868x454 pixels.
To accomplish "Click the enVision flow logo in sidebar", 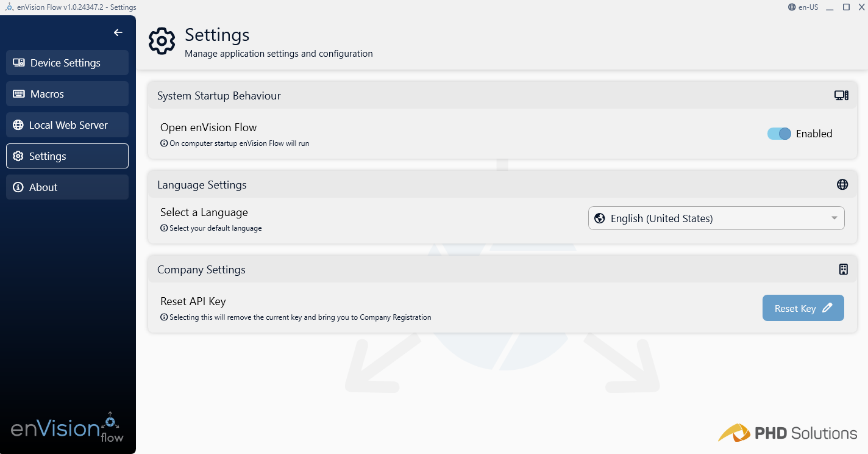I will (x=67, y=427).
